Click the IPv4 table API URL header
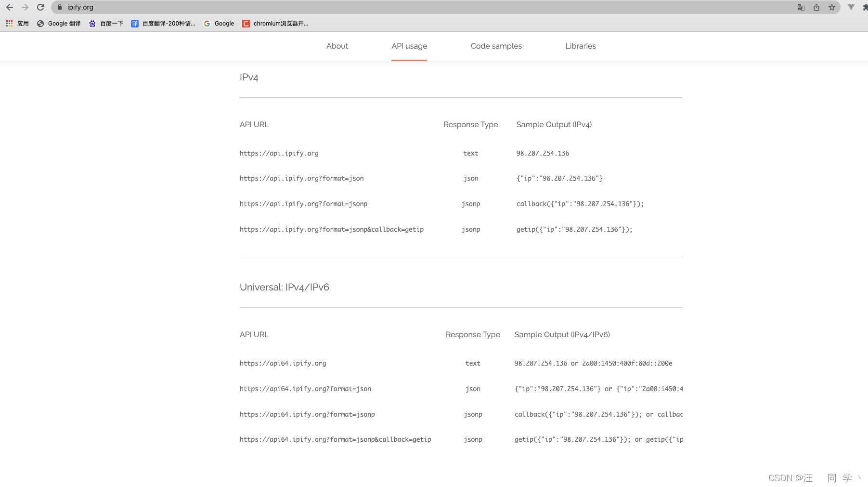The image size is (868, 487). pos(254,125)
